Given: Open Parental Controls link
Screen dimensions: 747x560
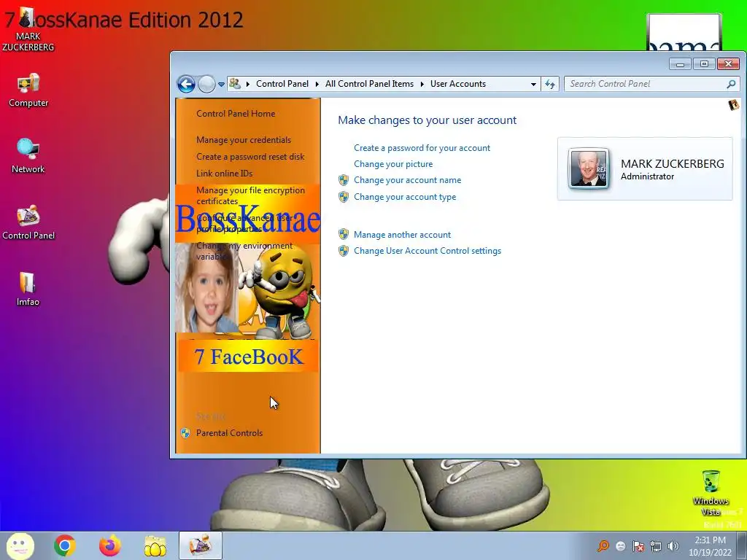Looking at the screenshot, I should 229,433.
